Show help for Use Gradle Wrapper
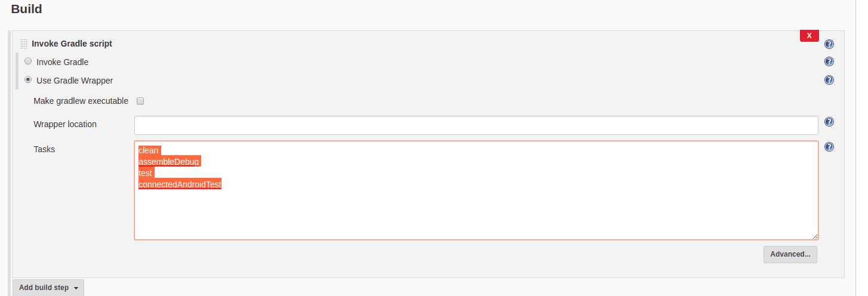 point(829,80)
